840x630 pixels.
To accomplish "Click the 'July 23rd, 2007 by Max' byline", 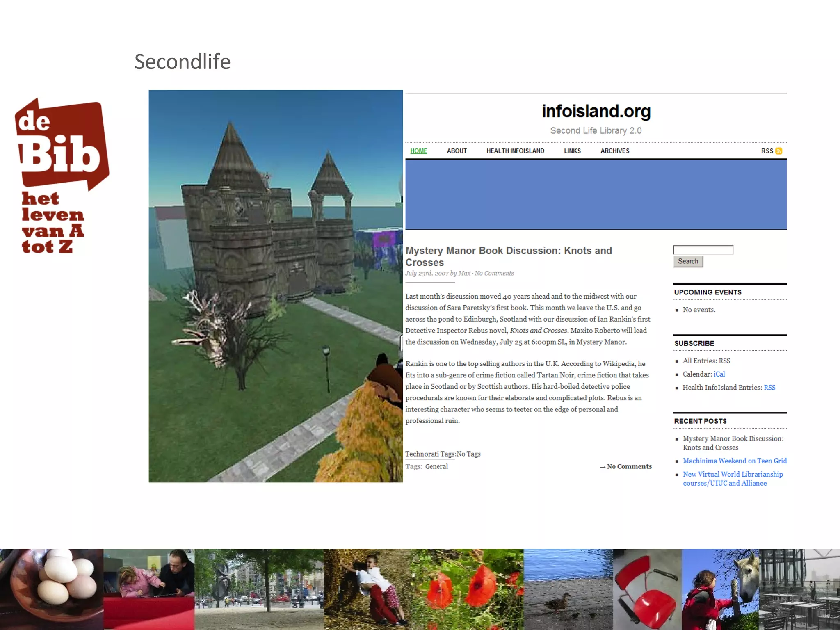I will (x=438, y=273).
